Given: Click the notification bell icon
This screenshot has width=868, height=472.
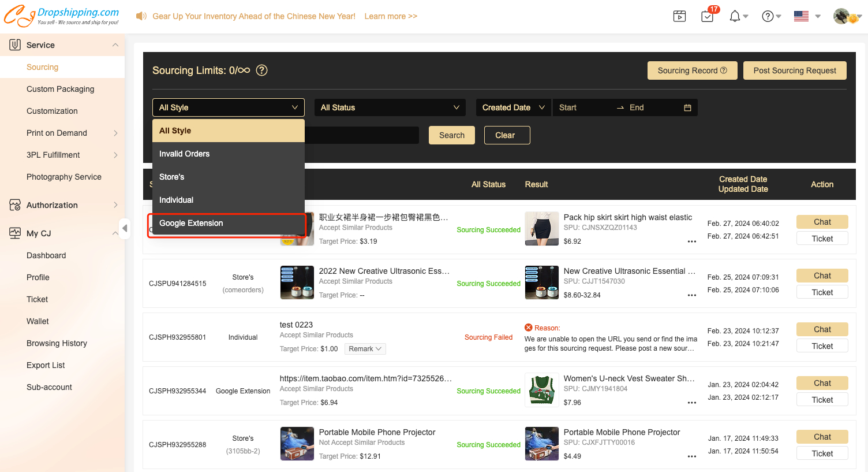Looking at the screenshot, I should tap(735, 16).
